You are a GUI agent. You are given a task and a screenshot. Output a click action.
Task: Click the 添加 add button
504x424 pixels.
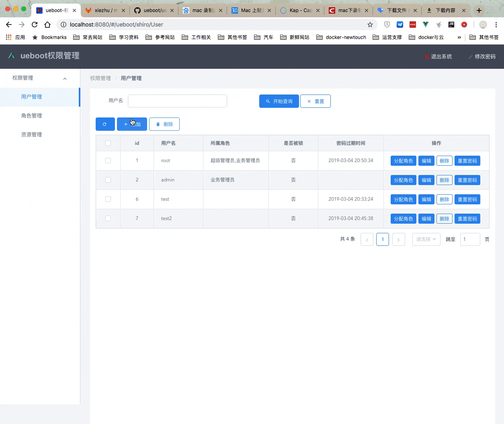click(132, 124)
